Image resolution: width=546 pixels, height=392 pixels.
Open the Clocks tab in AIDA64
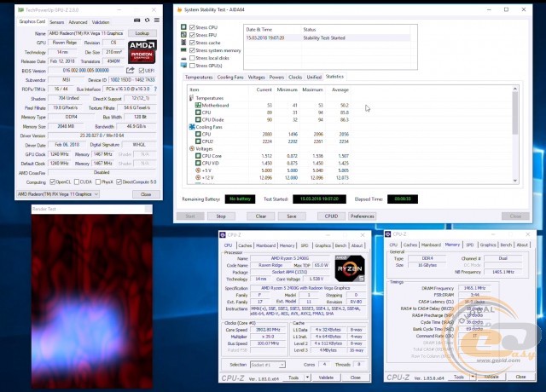[295, 78]
